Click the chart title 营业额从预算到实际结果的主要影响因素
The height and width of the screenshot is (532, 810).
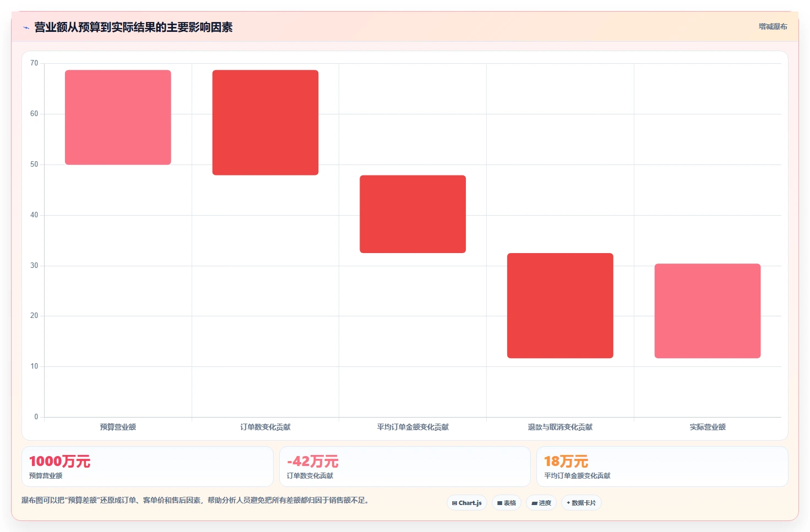(x=133, y=28)
